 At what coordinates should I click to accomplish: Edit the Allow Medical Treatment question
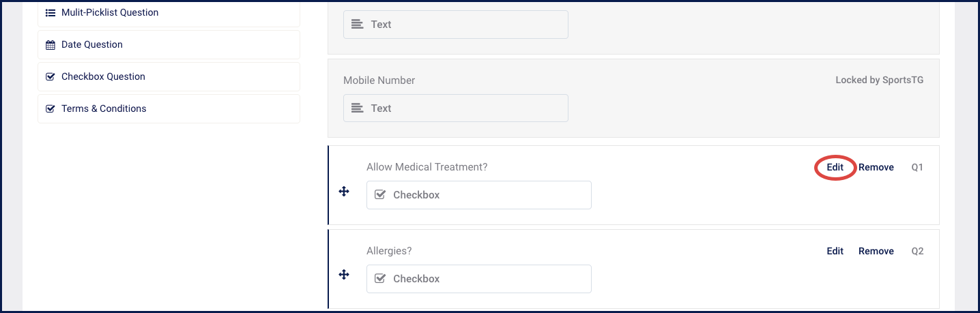[835, 167]
